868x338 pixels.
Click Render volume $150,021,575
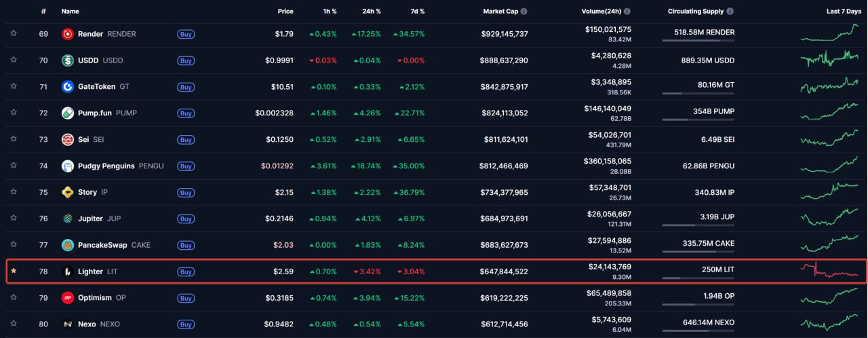point(607,29)
